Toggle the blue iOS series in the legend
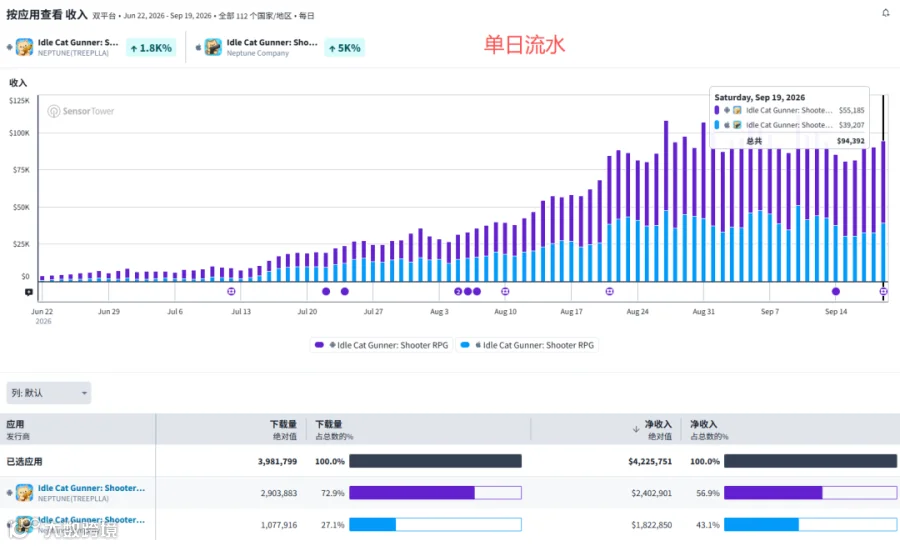Viewport: 900px width, 546px height. pos(527,345)
